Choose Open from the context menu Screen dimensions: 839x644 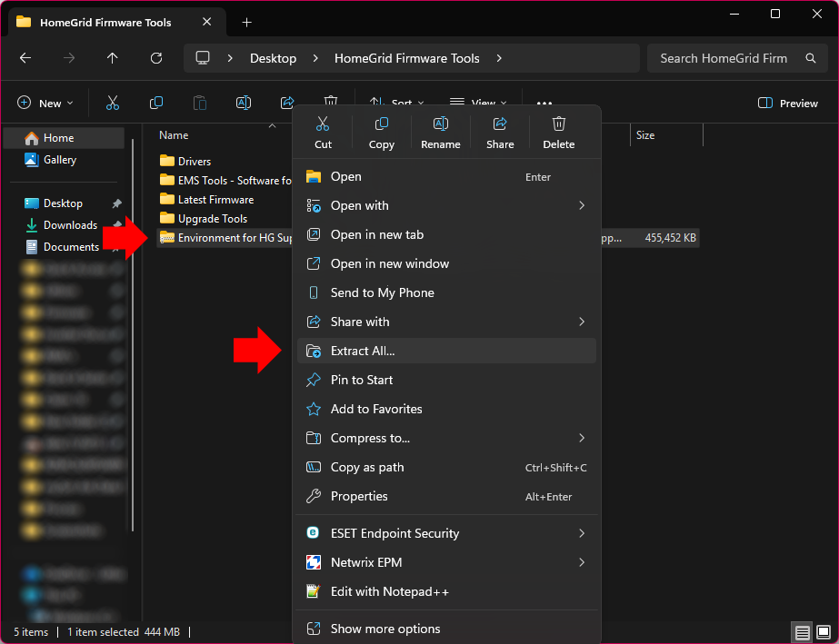446,176
